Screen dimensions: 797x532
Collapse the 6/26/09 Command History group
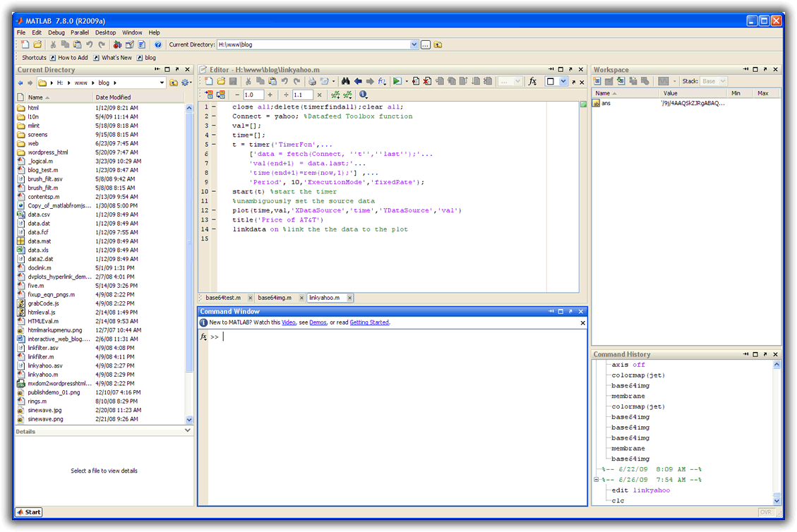[597, 480]
